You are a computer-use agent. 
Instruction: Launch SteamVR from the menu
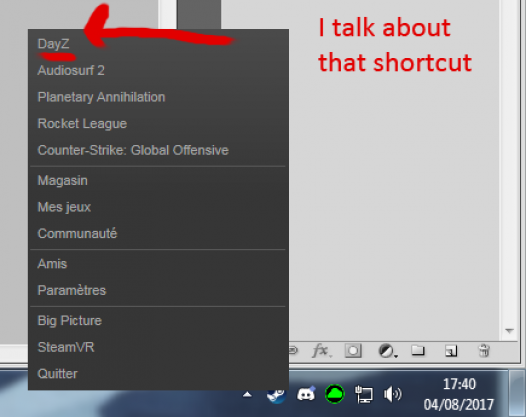point(66,347)
